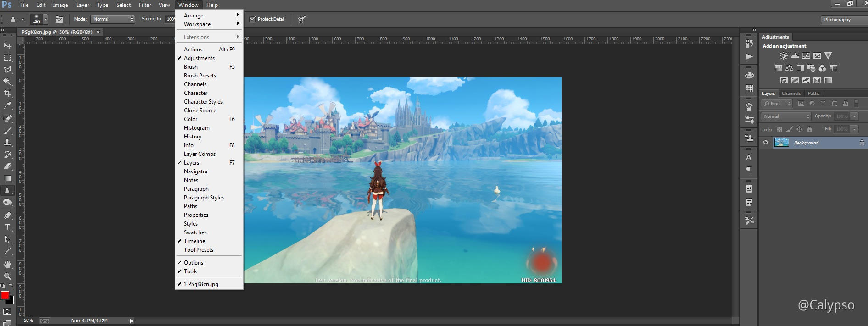Open the Swatches panel dock icon
Image resolution: width=868 pixels, height=326 pixels.
click(749, 88)
